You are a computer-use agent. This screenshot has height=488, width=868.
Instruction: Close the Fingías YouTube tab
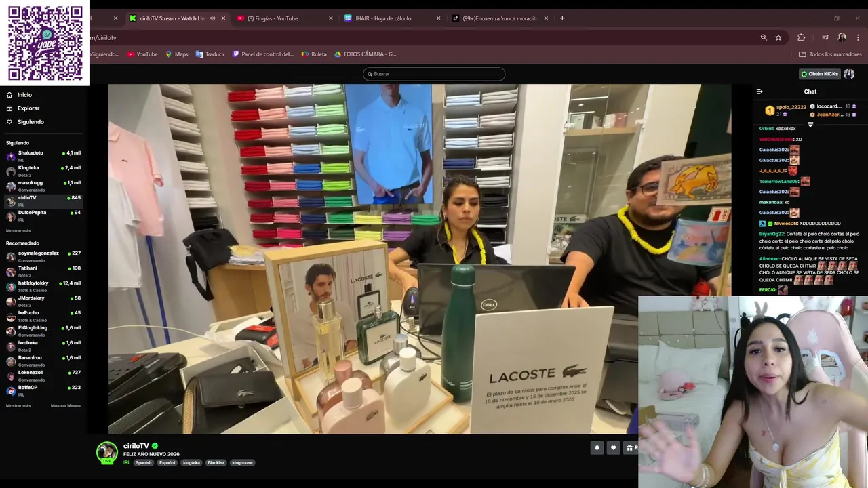pyautogui.click(x=331, y=18)
